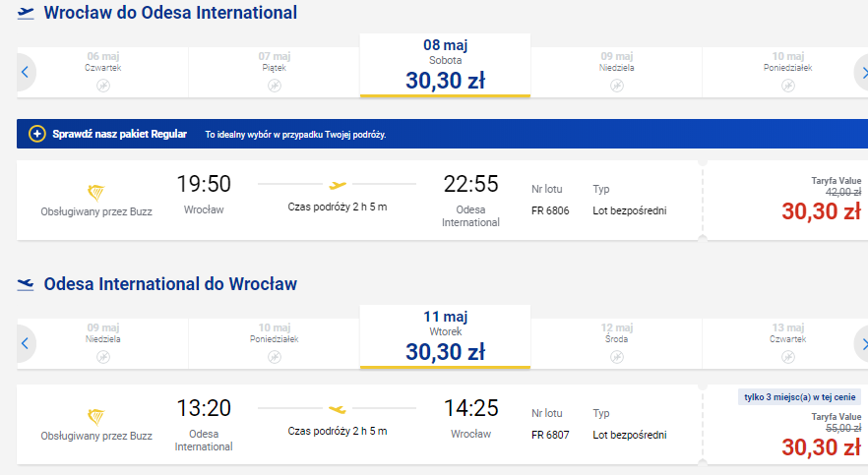
Task: Show earlier return dates with left arrow
Action: 25,343
